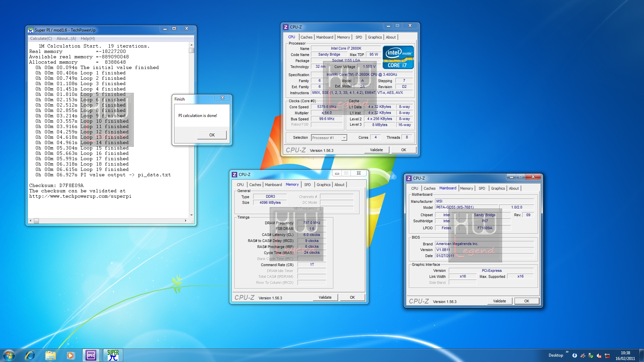
Task: Launch Internet Explorer from the taskbar
Action: pos(30,355)
